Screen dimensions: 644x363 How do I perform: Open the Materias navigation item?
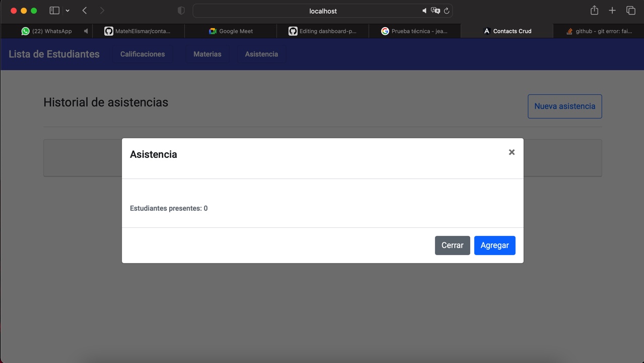(x=207, y=54)
